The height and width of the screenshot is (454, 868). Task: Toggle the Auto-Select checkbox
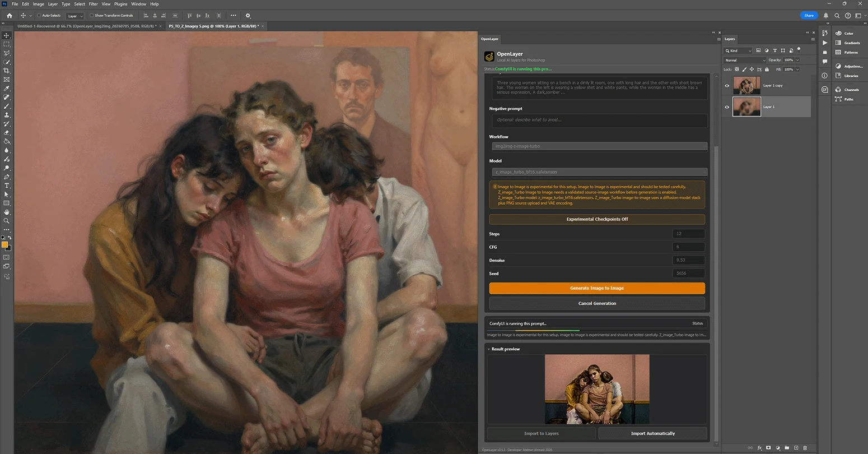coord(39,16)
